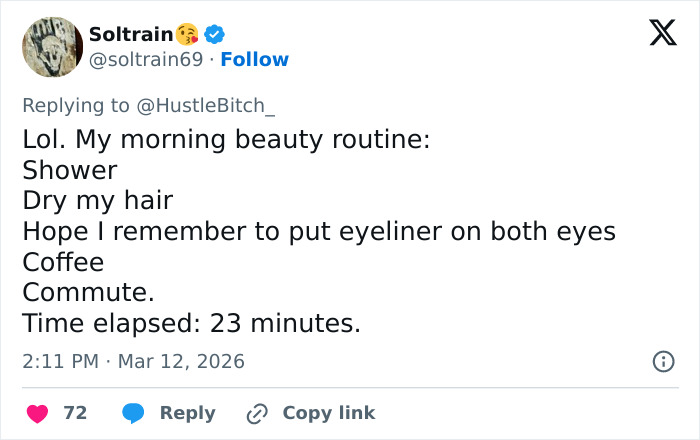Follow the Soltrain account

click(x=254, y=60)
